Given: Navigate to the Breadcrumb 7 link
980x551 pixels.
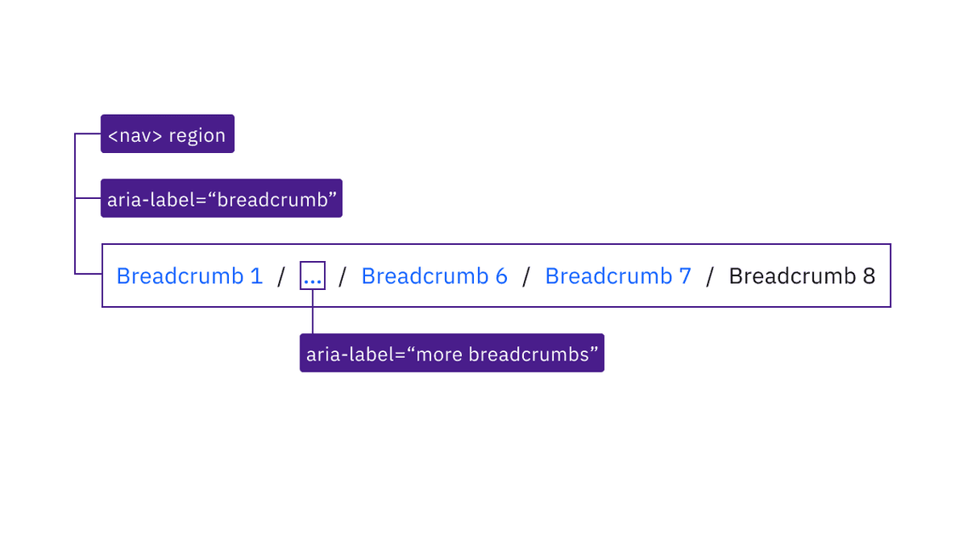Looking at the screenshot, I should tap(618, 276).
